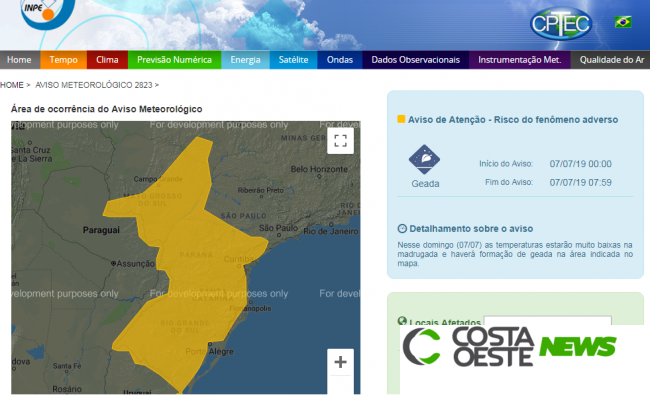Select the Brazil flag language icon
The image size is (650, 395).
tap(623, 22)
